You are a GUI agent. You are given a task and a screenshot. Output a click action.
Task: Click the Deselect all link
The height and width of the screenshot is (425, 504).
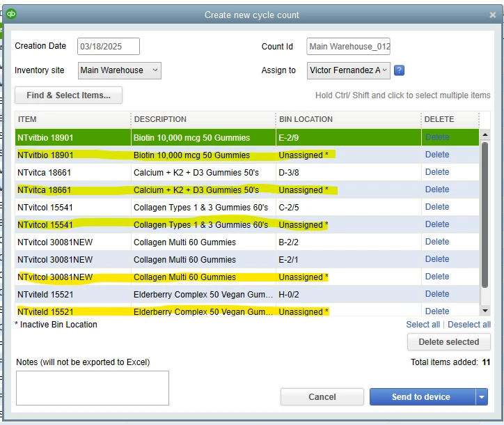pyautogui.click(x=469, y=324)
